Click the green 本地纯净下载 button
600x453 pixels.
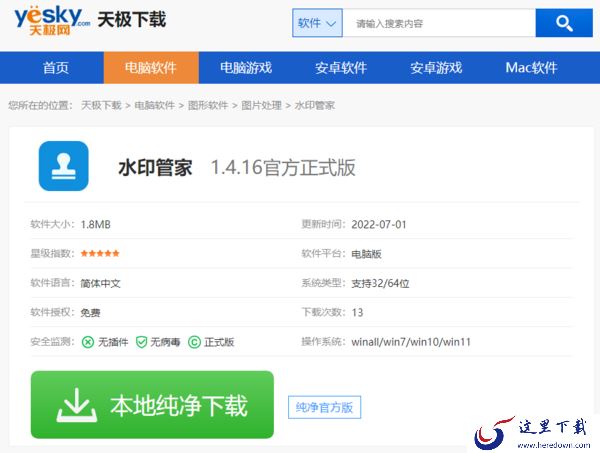coord(152,405)
